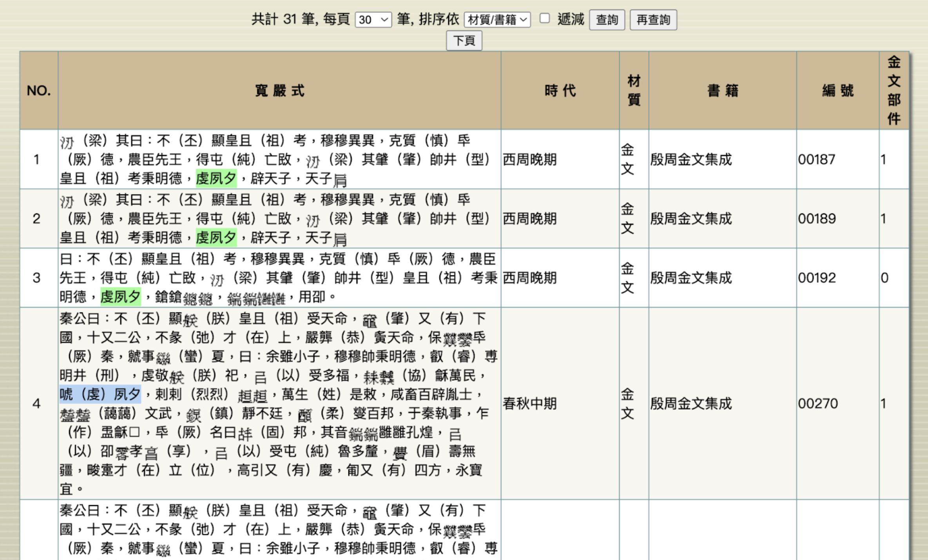Go to next page with 下頁 button
Screen dimensions: 928x560
tap(464, 40)
